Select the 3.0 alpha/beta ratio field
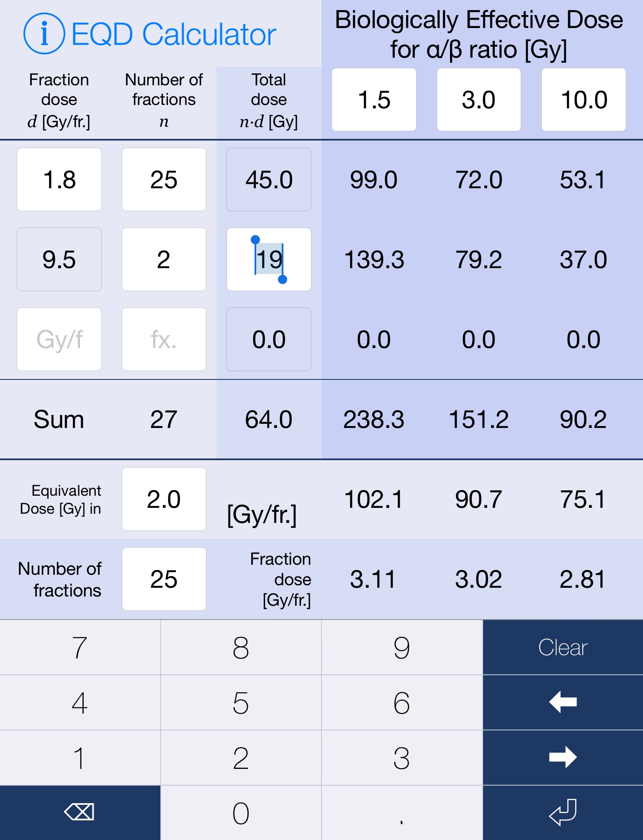 click(478, 100)
